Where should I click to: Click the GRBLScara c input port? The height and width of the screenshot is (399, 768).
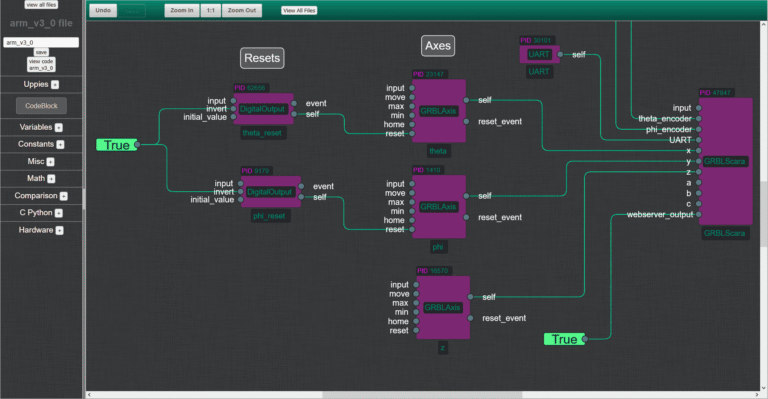[x=698, y=204]
